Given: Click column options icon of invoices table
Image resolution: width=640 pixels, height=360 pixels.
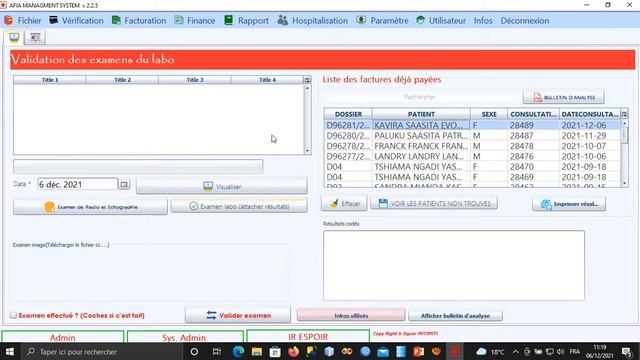Looking at the screenshot, I should [x=624, y=114].
